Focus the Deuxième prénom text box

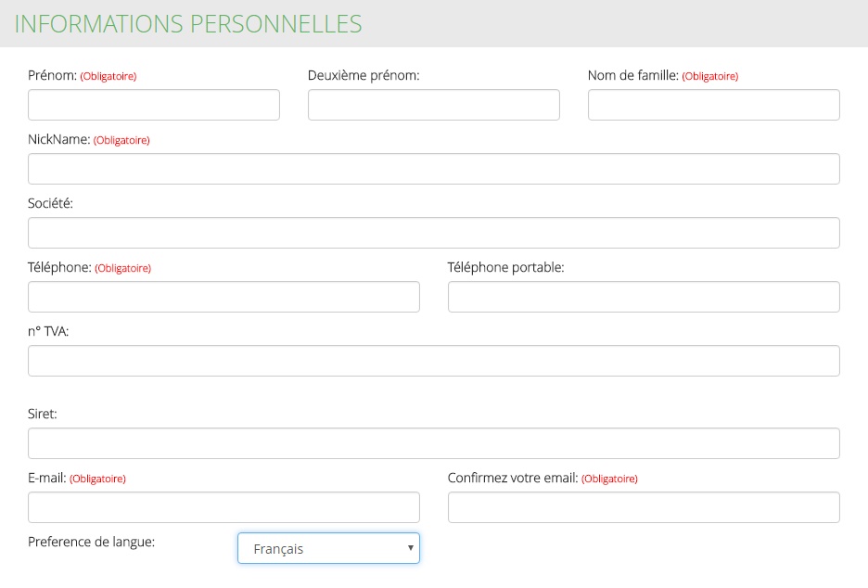[x=434, y=105]
